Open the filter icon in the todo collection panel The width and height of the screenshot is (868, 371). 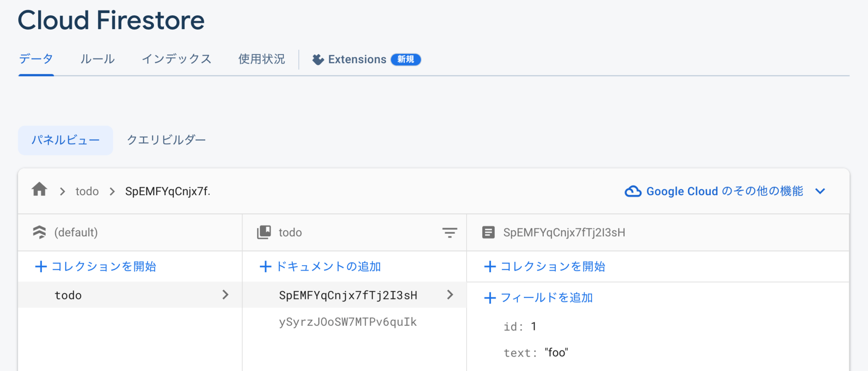pos(449,233)
